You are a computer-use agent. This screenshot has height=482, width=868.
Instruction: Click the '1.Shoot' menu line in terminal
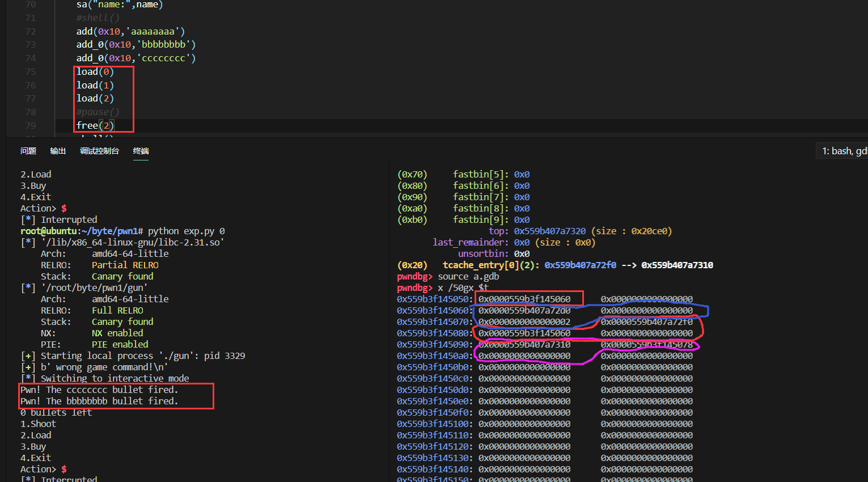tap(38, 424)
